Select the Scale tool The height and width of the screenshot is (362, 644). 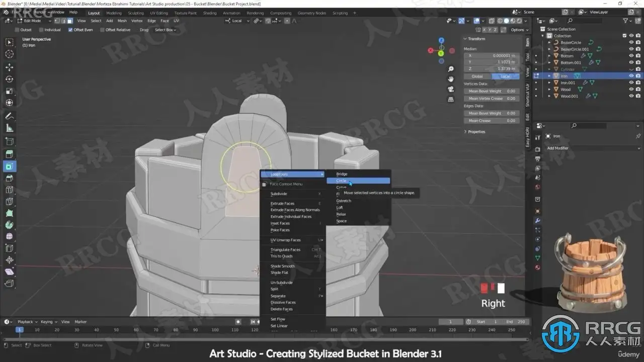(x=9, y=91)
